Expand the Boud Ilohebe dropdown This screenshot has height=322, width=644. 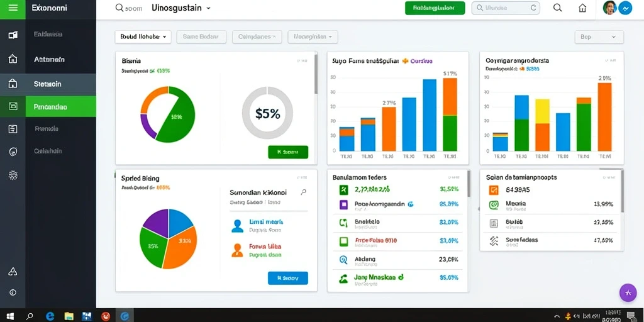pyautogui.click(x=143, y=36)
